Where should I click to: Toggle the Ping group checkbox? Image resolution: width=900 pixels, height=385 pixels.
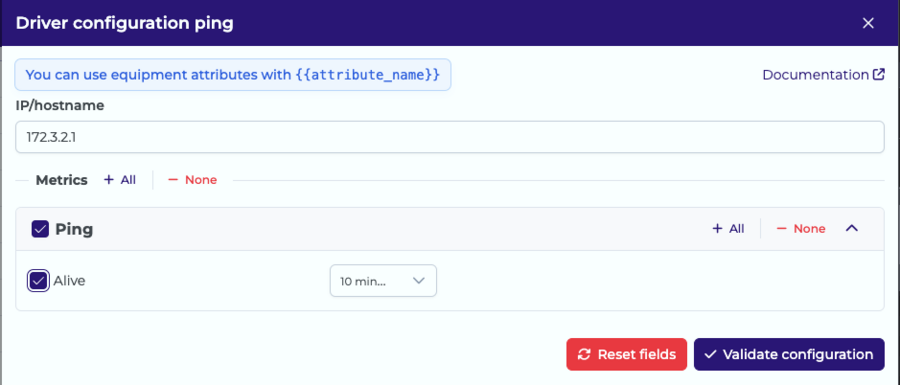40,230
